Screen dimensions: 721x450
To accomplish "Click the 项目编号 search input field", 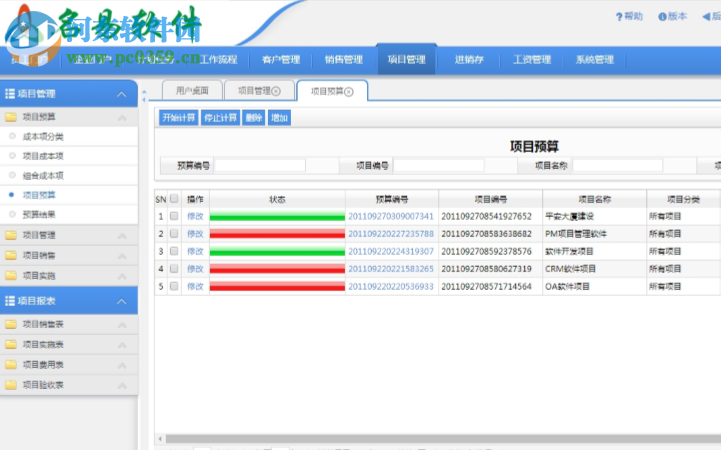I will (x=439, y=165).
